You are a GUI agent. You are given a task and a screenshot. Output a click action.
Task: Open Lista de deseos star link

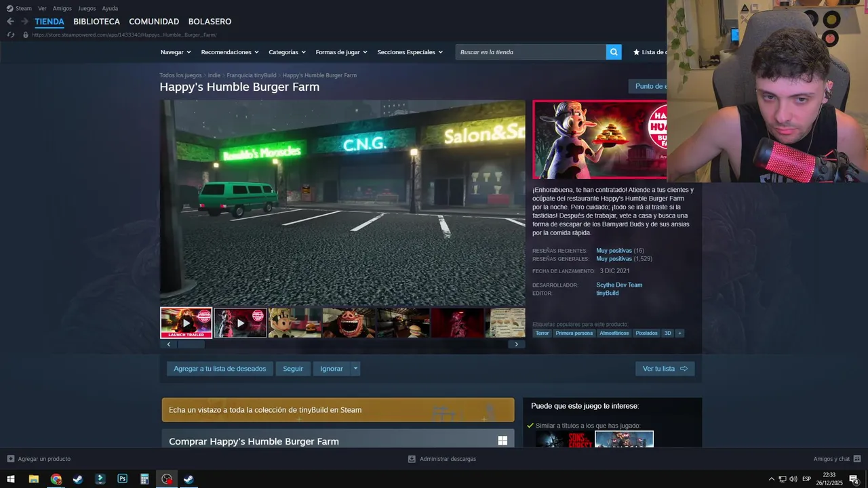[x=650, y=52]
